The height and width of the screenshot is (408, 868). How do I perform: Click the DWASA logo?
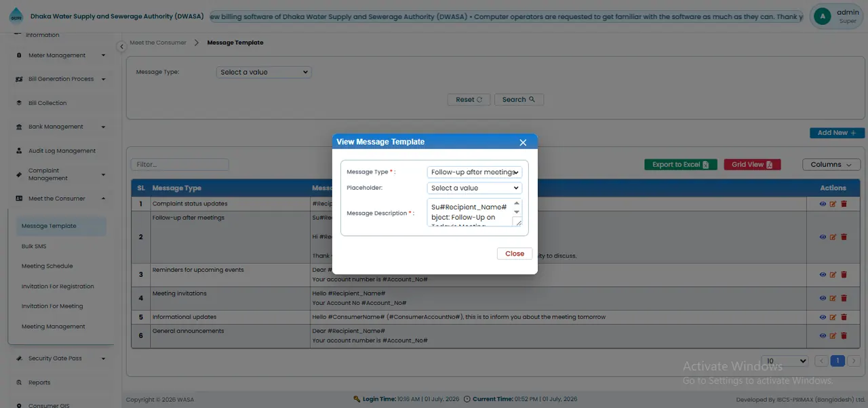[x=16, y=16]
